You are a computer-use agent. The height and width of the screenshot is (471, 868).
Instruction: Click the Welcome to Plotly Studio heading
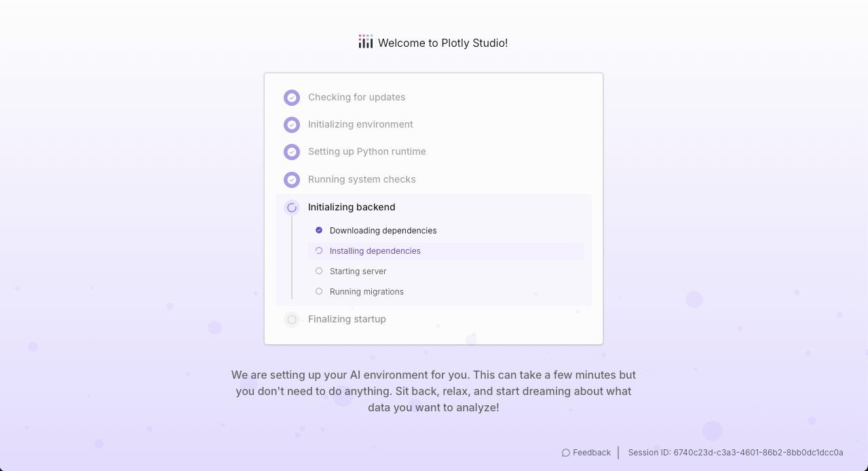click(x=442, y=43)
